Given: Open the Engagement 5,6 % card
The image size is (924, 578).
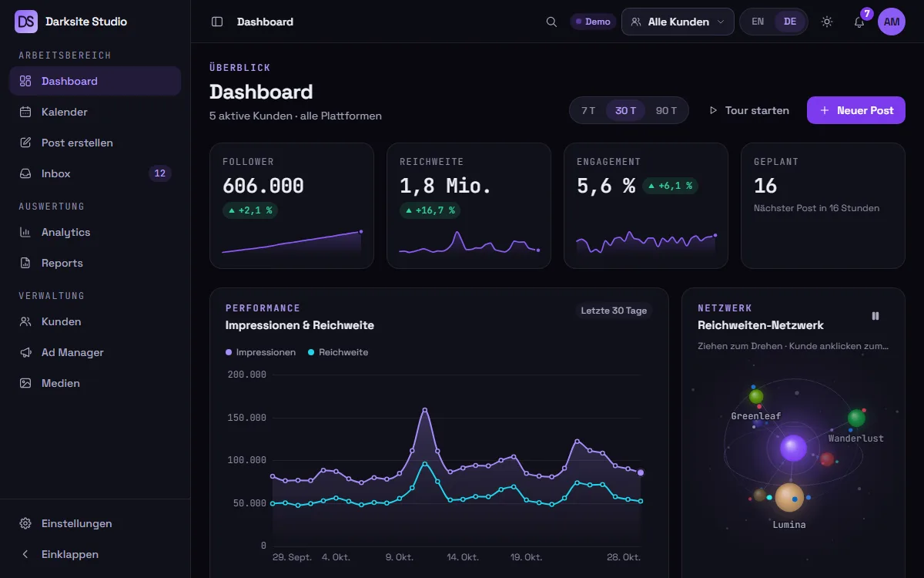Looking at the screenshot, I should (646, 206).
